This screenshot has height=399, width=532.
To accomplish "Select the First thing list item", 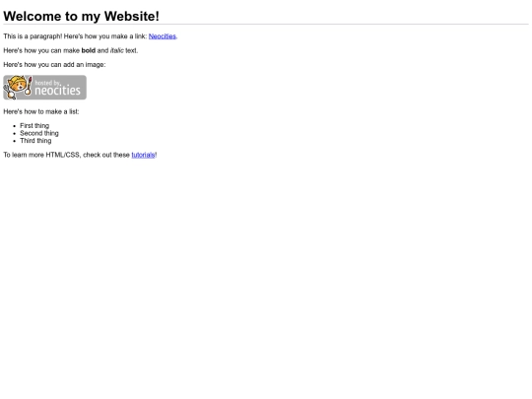I will pyautogui.click(x=34, y=126).
